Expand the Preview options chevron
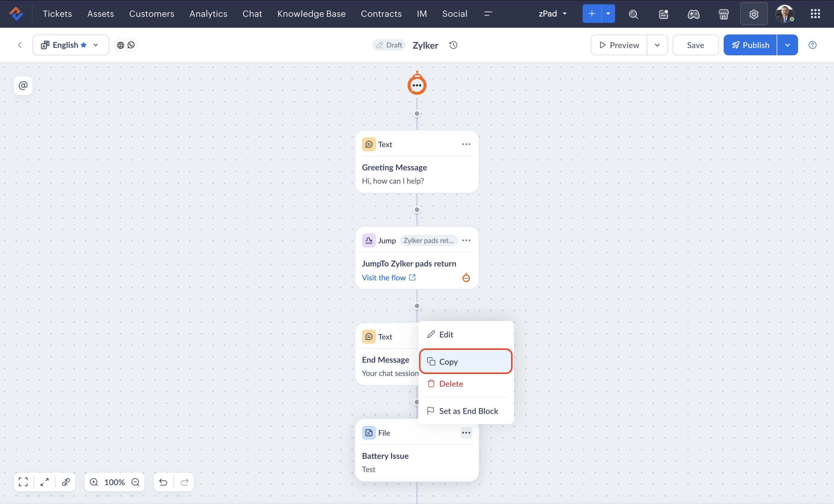Image resolution: width=834 pixels, height=504 pixels. (657, 45)
